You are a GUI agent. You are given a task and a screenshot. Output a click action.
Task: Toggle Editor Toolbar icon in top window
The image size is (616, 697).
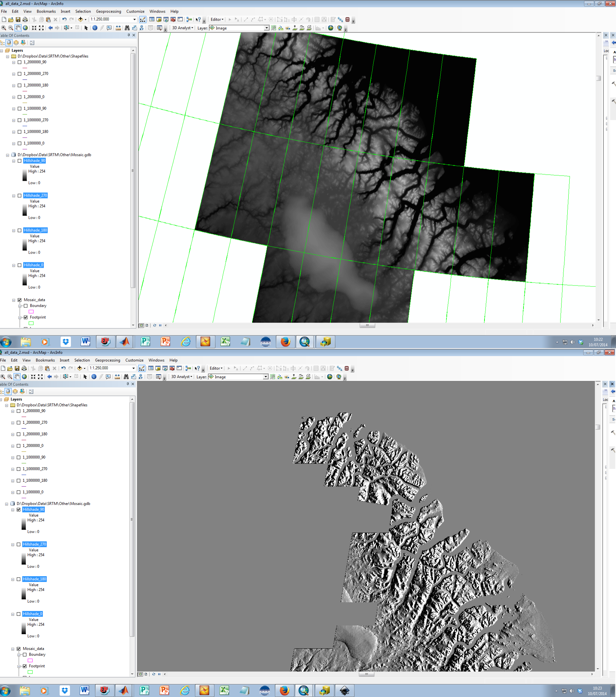pos(142,19)
